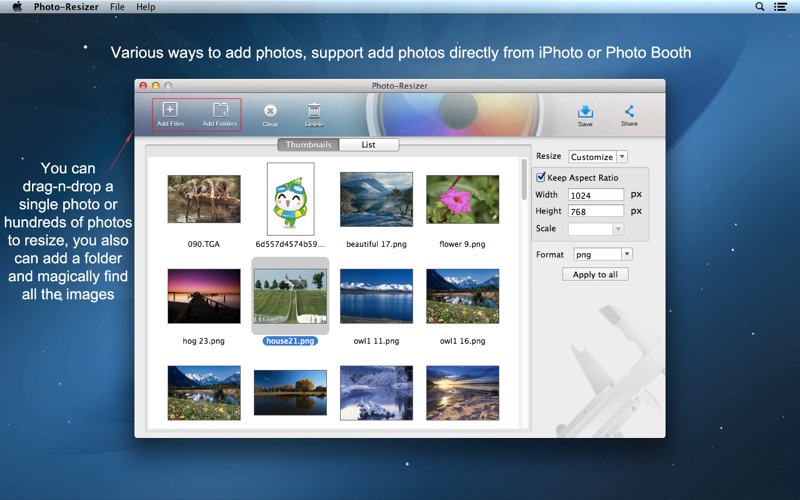Switch to the List view tab

[368, 145]
